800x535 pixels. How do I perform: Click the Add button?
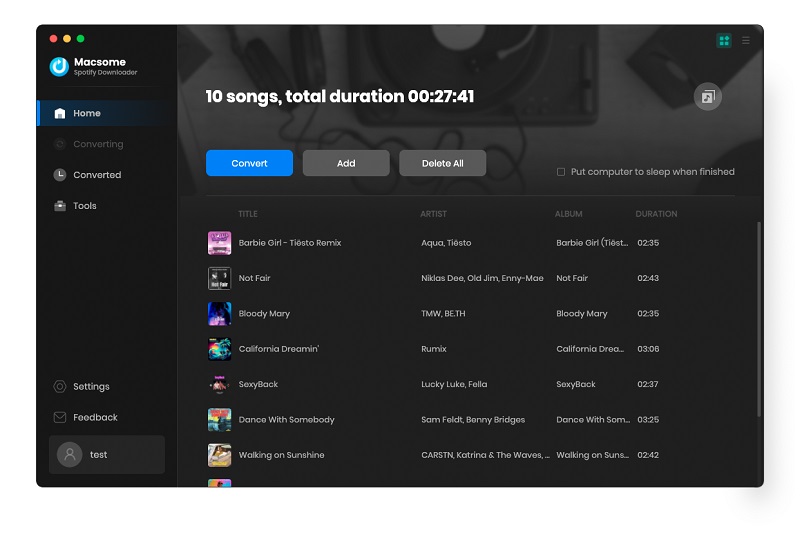pyautogui.click(x=346, y=163)
